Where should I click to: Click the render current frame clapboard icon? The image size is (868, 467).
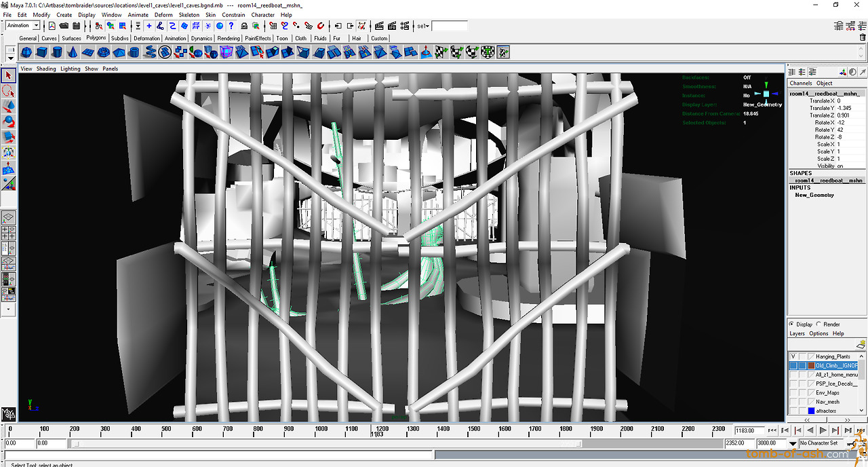[x=379, y=26]
